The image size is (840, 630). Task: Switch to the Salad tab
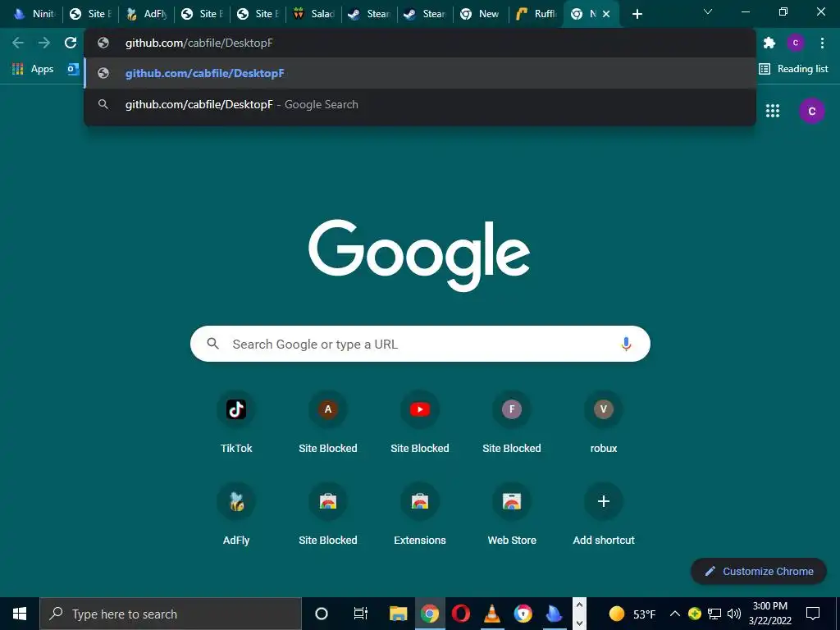tap(314, 14)
